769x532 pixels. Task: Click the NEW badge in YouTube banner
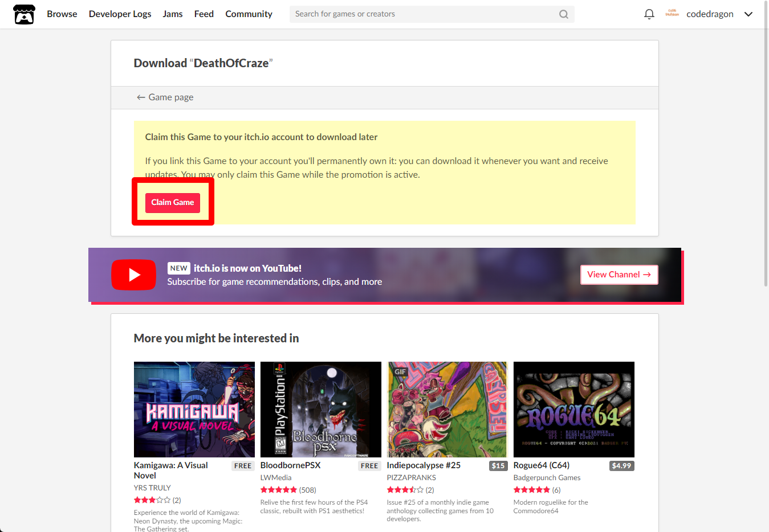point(179,268)
